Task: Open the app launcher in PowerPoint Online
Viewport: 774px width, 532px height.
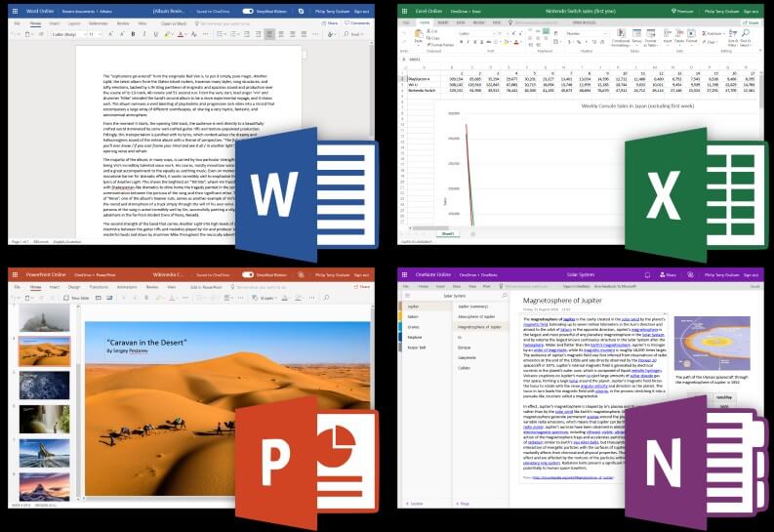Action: click(16, 274)
